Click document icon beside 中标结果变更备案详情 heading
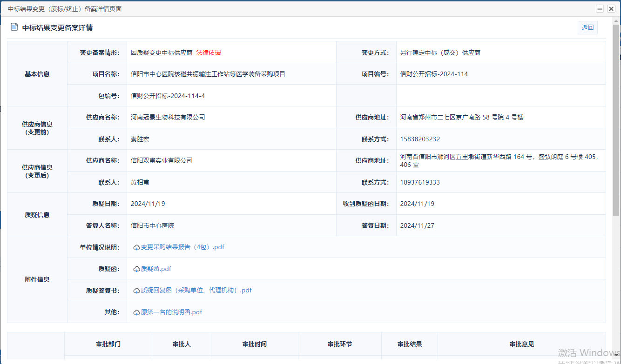The image size is (621, 364). 14,27
